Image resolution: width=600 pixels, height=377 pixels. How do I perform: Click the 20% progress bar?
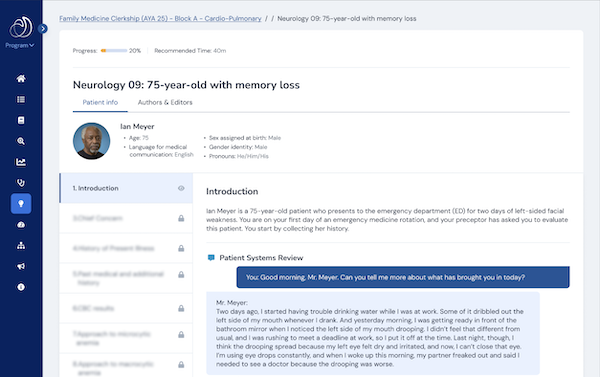pyautogui.click(x=114, y=51)
